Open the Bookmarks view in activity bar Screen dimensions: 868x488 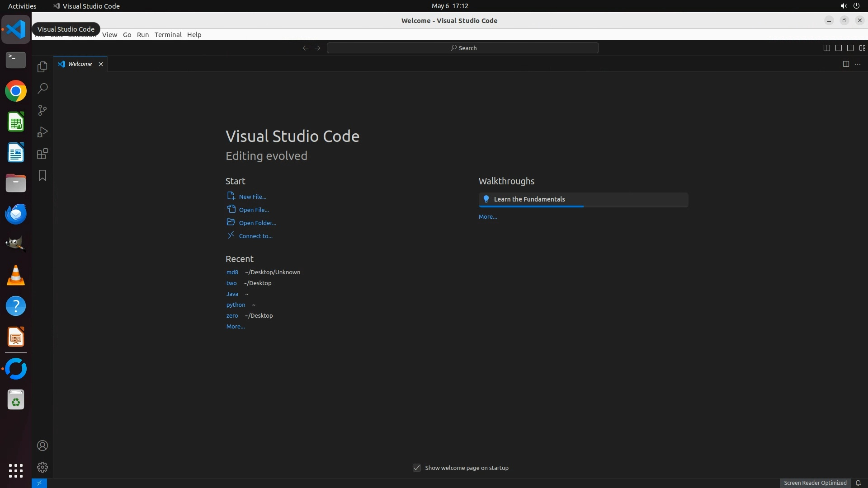coord(42,175)
